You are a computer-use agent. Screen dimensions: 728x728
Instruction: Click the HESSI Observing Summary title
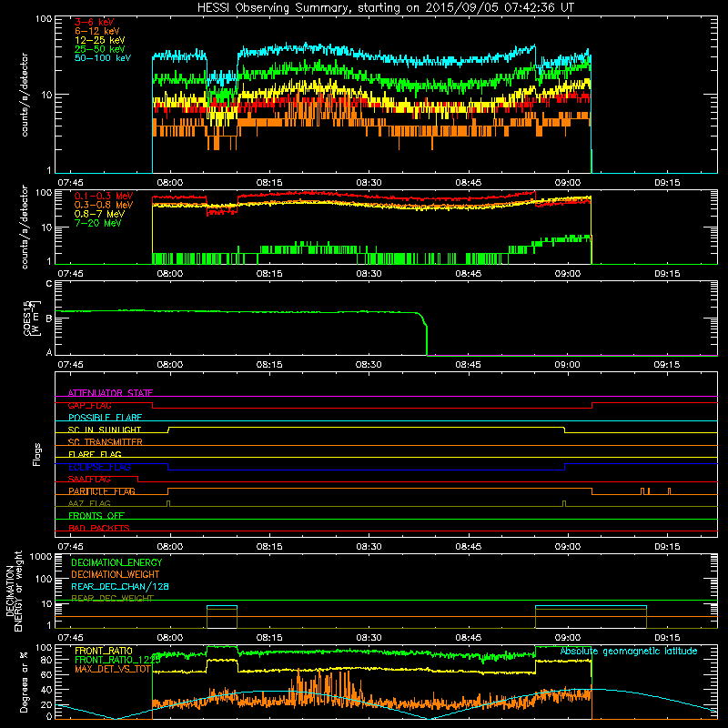click(x=385, y=8)
